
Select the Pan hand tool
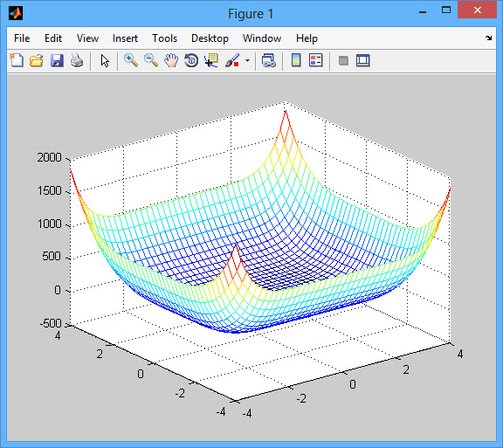[x=171, y=60]
